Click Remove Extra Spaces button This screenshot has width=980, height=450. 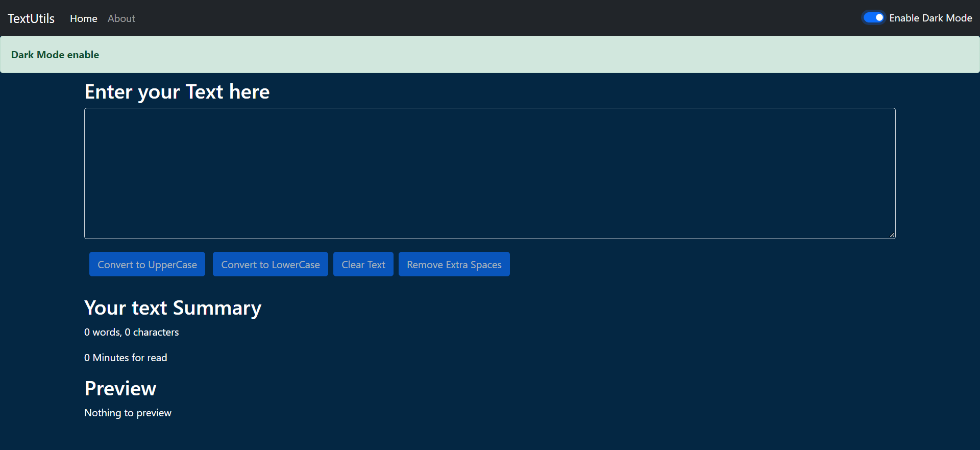pos(454,264)
